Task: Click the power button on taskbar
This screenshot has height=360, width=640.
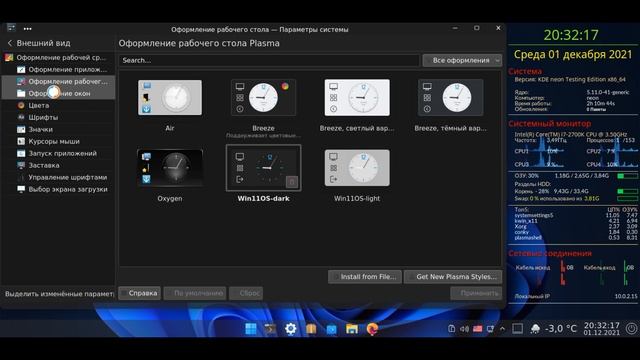Action: tap(631, 329)
